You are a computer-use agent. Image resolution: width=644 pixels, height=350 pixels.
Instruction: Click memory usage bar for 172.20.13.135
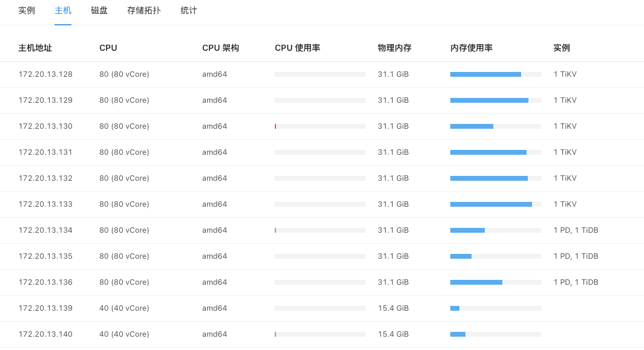[496, 256]
